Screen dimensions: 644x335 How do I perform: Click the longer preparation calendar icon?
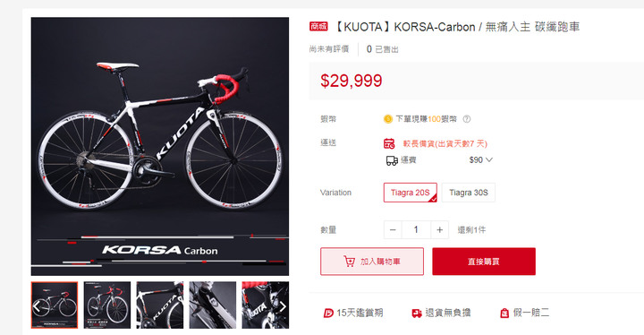tap(389, 143)
